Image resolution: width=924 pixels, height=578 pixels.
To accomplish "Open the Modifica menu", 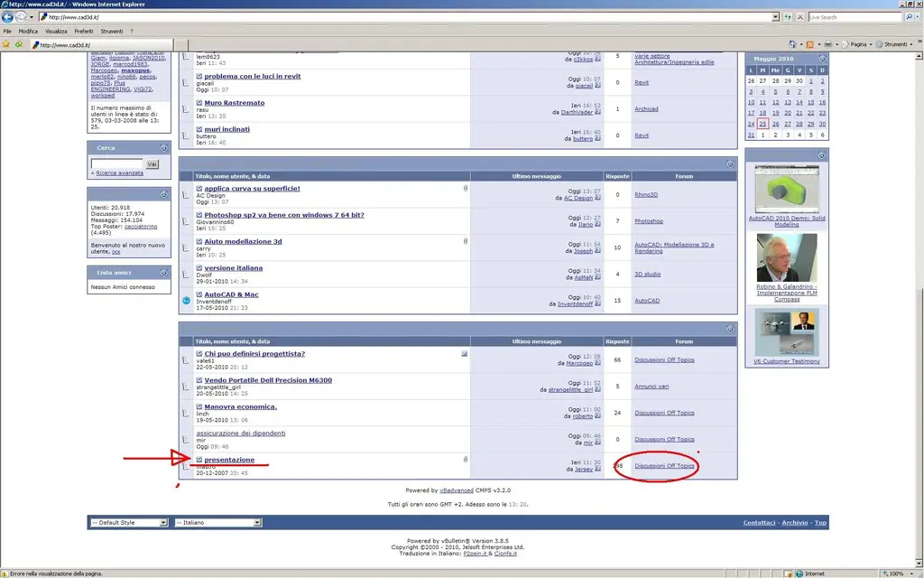I will tap(28, 32).
